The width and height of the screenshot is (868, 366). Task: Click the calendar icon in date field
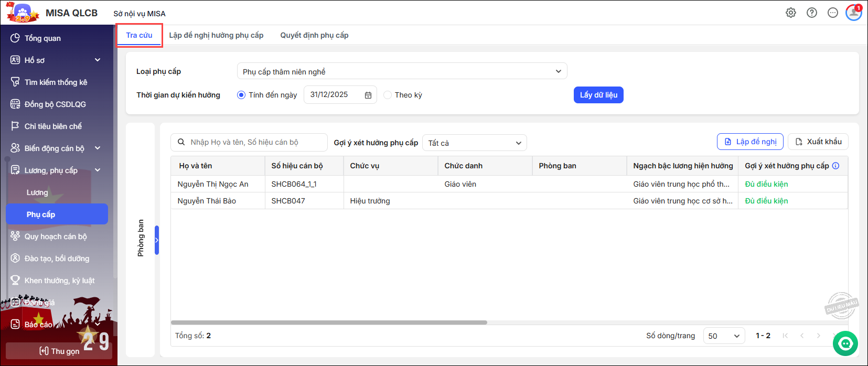[x=368, y=95]
